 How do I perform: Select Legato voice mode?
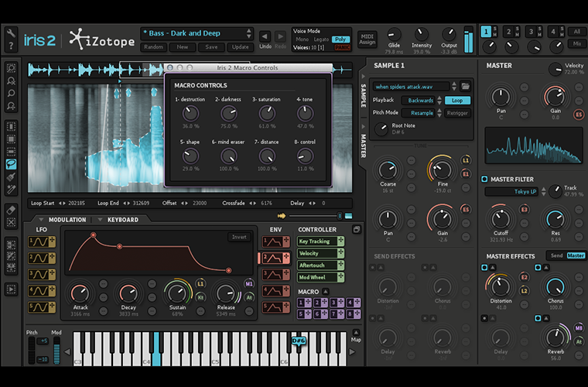321,39
